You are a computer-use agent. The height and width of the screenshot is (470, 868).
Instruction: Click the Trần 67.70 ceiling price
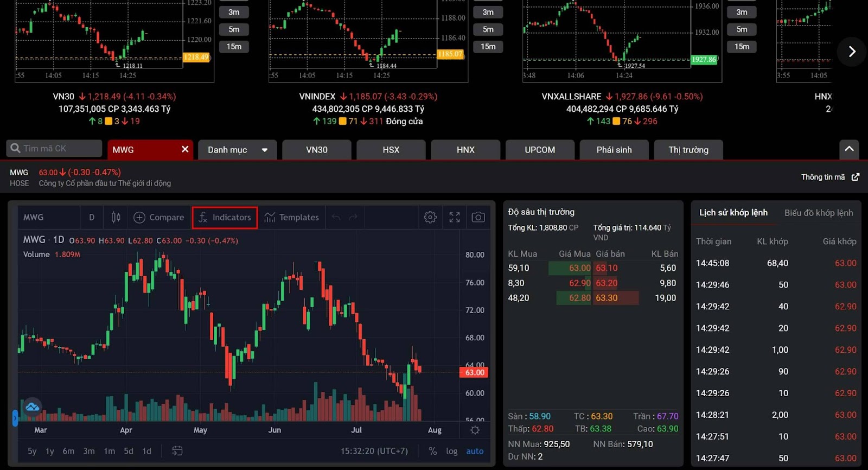tap(656, 416)
